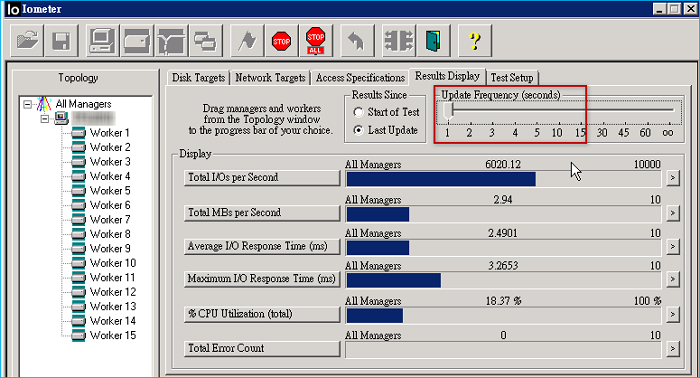The width and height of the screenshot is (700, 378).
Task: Click the Maximum I/O Response Time progress bar
Action: 503,280
